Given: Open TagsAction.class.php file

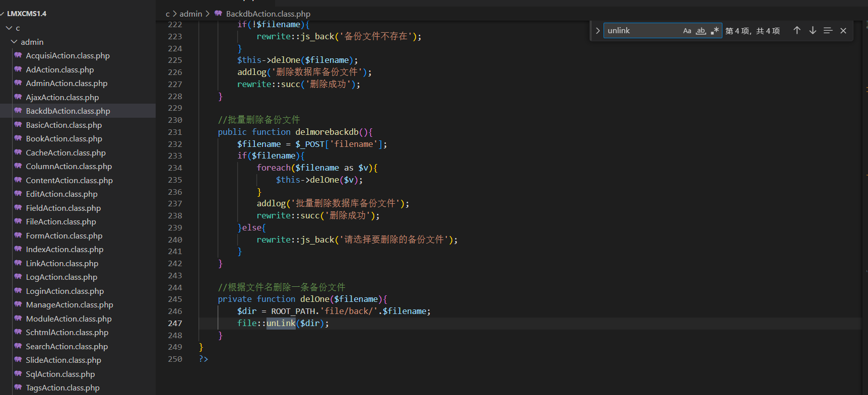Looking at the screenshot, I should (x=62, y=388).
